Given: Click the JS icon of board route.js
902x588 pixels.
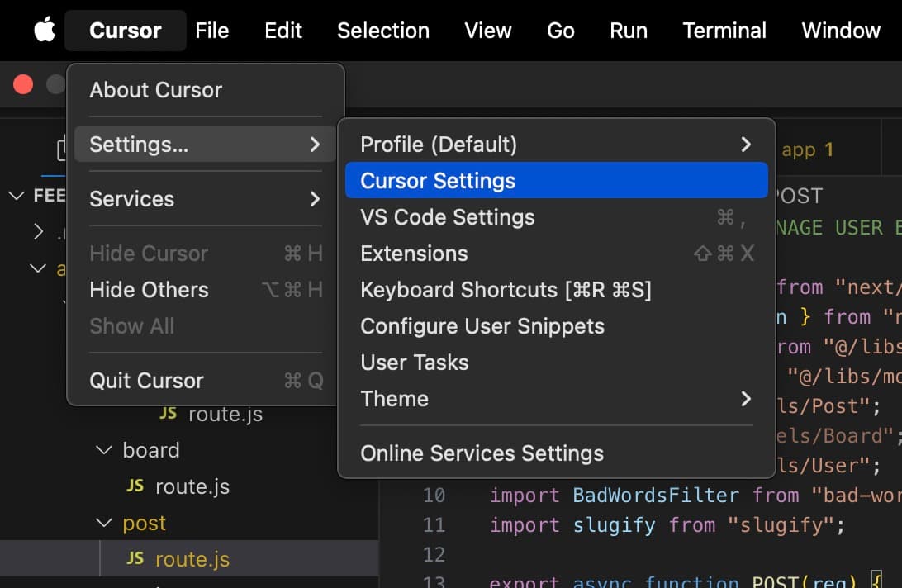Looking at the screenshot, I should pos(135,486).
